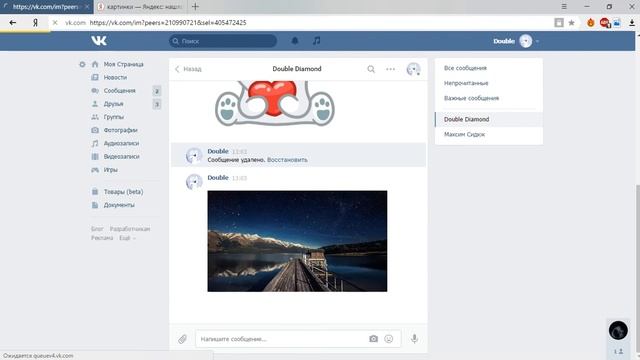Click the Double avatar in header

526,41
